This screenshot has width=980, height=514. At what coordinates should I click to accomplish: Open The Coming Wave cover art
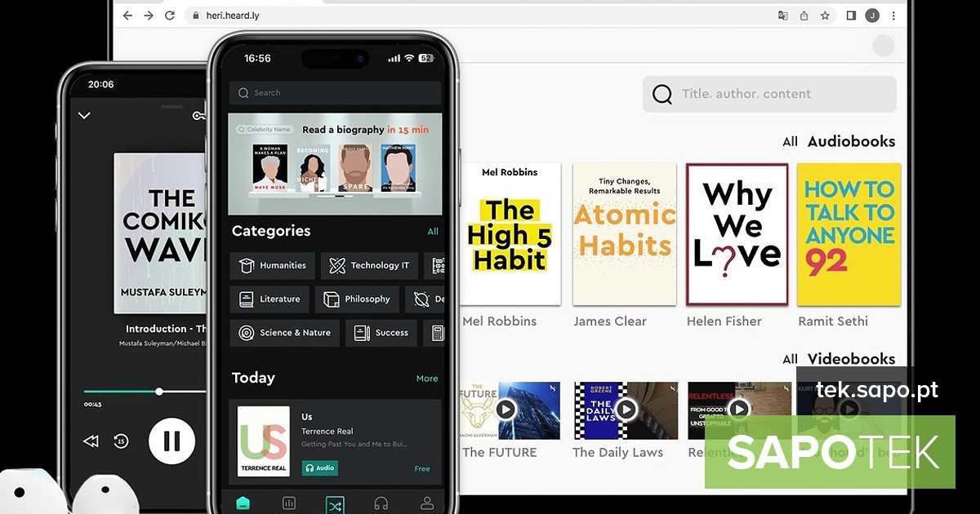[159, 234]
